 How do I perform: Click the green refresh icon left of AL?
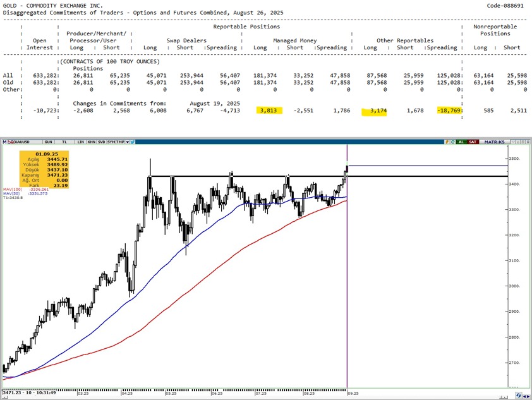[x=452, y=142]
